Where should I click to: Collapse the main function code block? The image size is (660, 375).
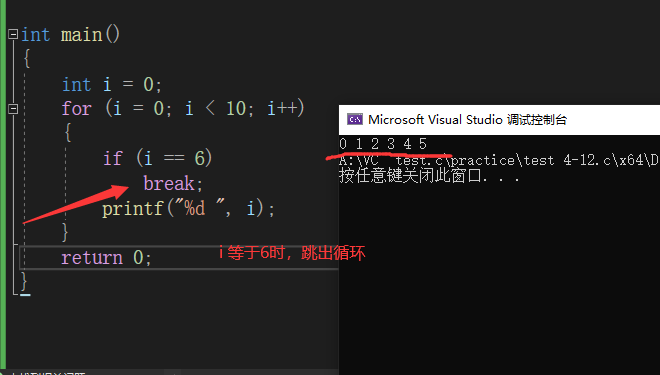(13, 34)
